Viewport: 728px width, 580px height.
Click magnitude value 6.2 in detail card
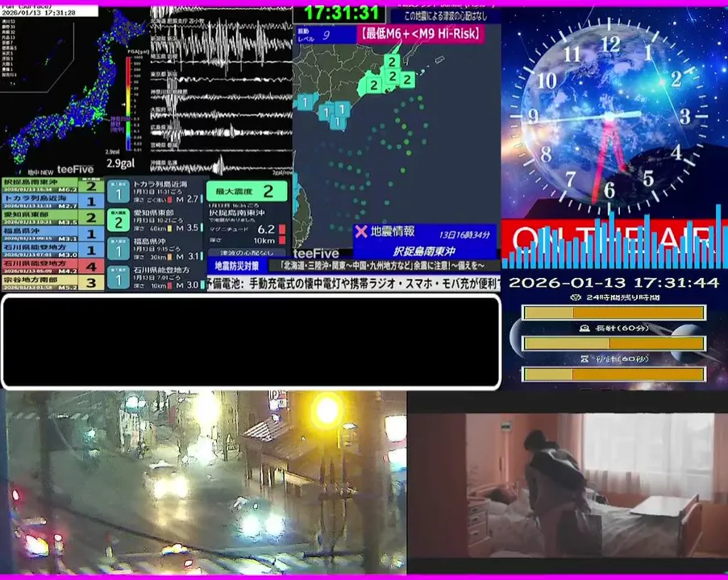click(x=266, y=230)
